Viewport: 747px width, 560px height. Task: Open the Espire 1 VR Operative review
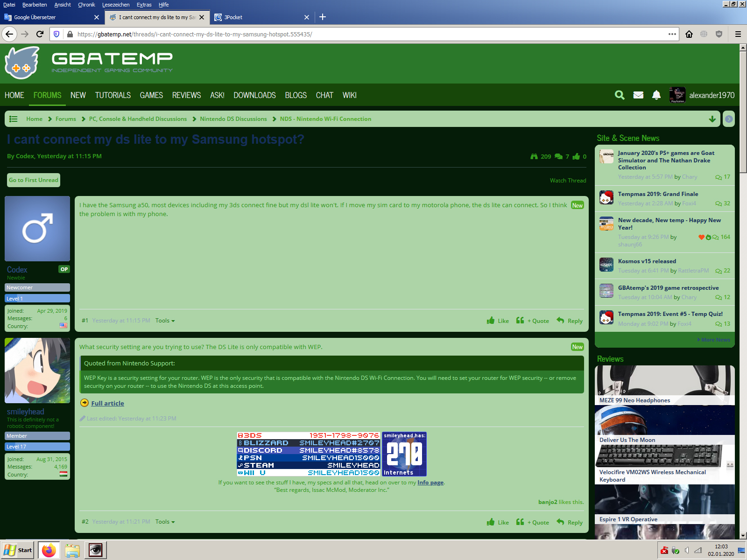[665, 504]
